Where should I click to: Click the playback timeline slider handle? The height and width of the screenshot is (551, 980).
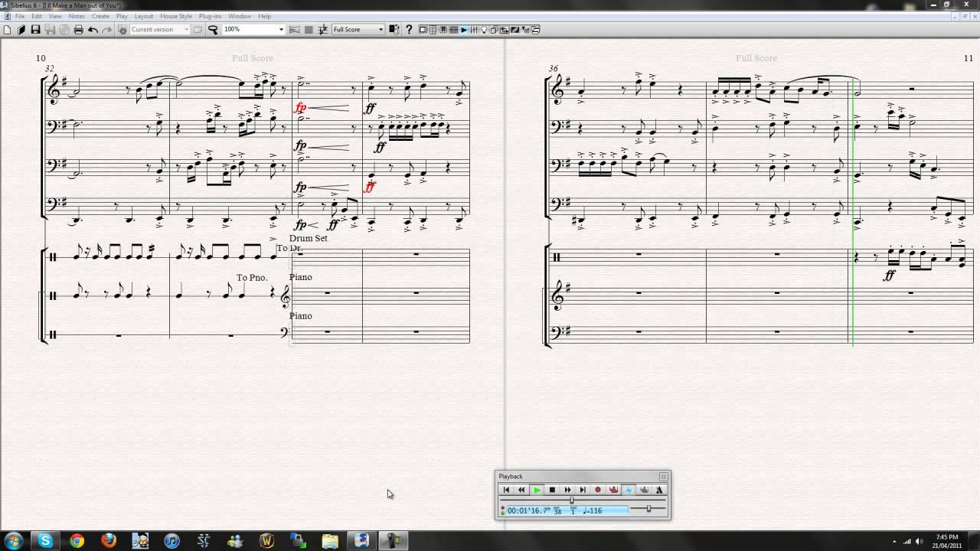pyautogui.click(x=572, y=500)
